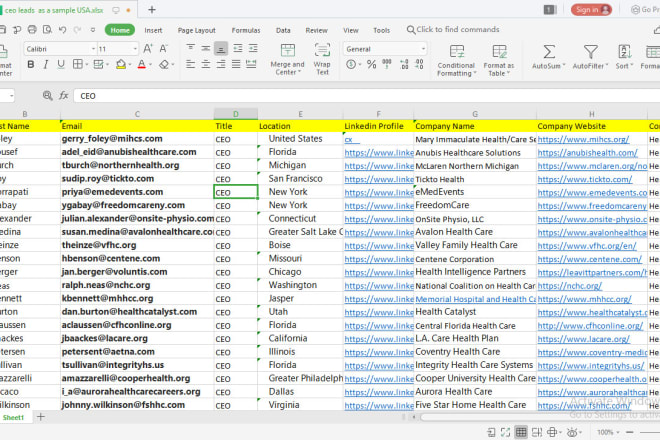Screen dimensions: 660x440
Task: Add a new sheet with plus button
Action: (x=41, y=417)
